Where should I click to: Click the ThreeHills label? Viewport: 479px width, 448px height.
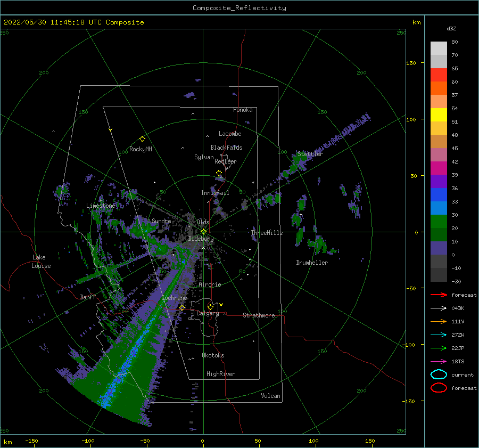pos(267,233)
